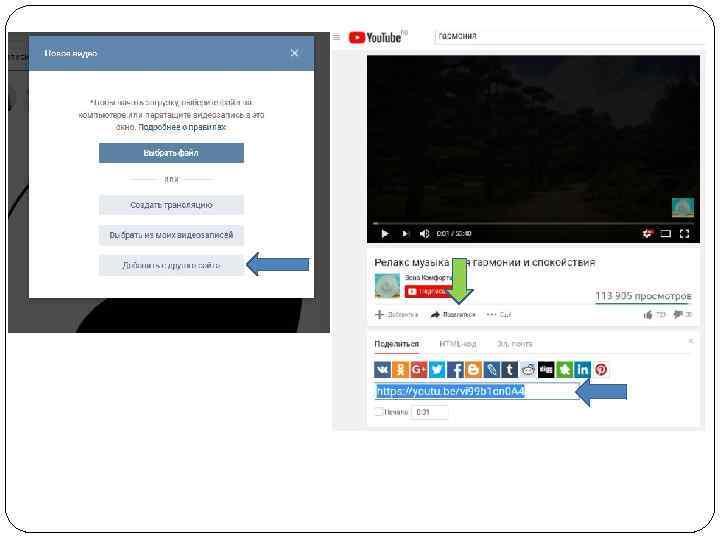Click the video title 'Релакс музыка'
Viewport: 720px width, 540px height.
click(484, 262)
